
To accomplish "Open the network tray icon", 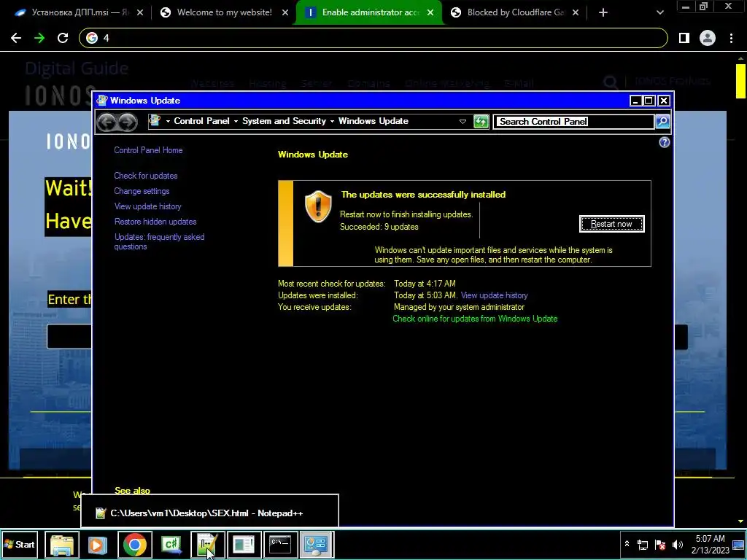I will pyautogui.click(x=643, y=545).
